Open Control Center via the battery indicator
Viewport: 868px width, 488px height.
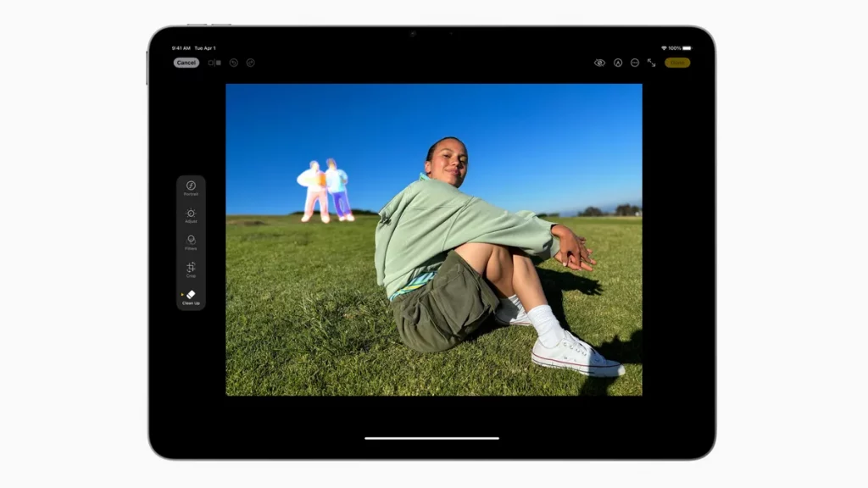[x=687, y=48]
